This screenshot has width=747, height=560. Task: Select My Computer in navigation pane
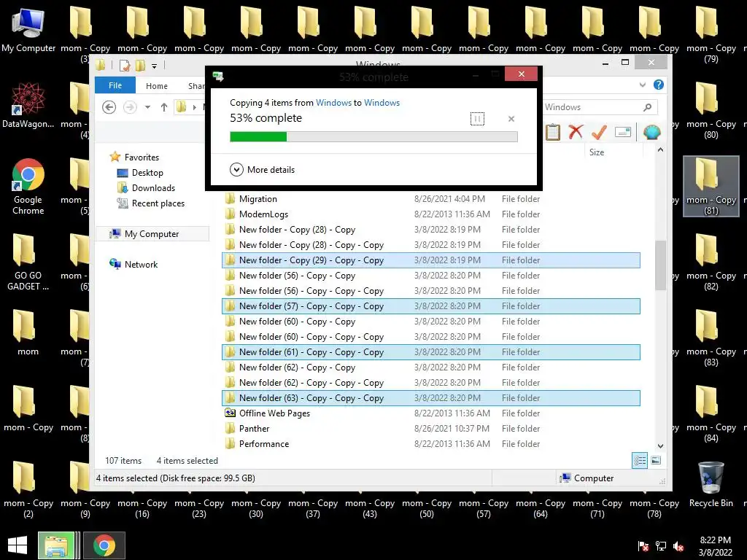152,234
